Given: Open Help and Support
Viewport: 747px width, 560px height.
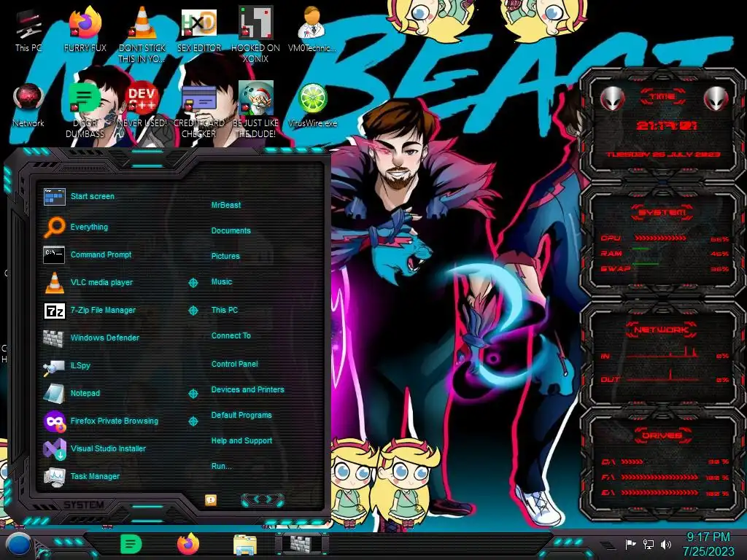Looking at the screenshot, I should [241, 440].
